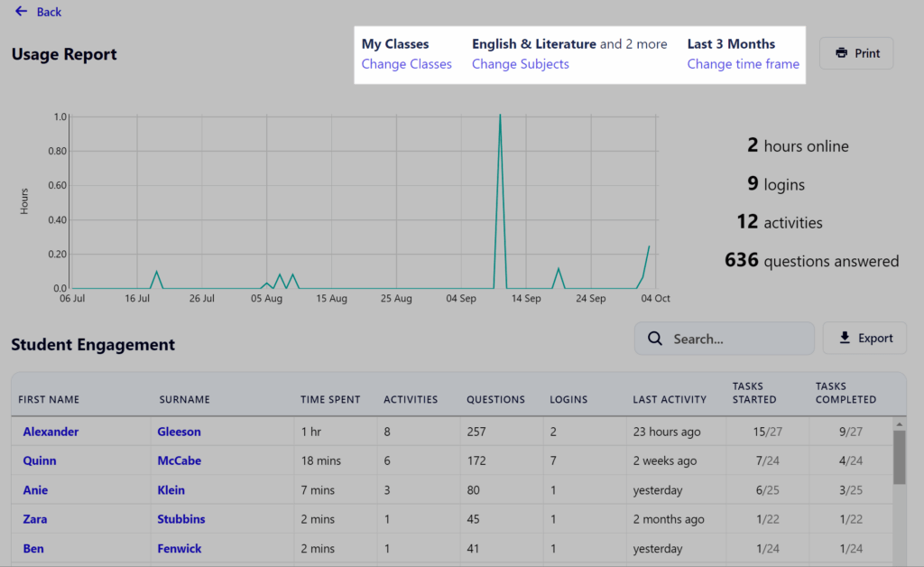
Task: Open student Alexander's first name link
Action: click(x=51, y=432)
